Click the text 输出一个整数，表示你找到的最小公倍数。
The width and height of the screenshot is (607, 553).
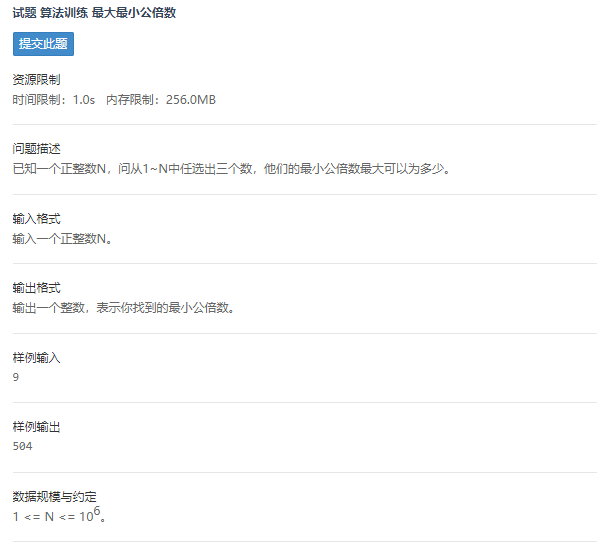[123, 308]
